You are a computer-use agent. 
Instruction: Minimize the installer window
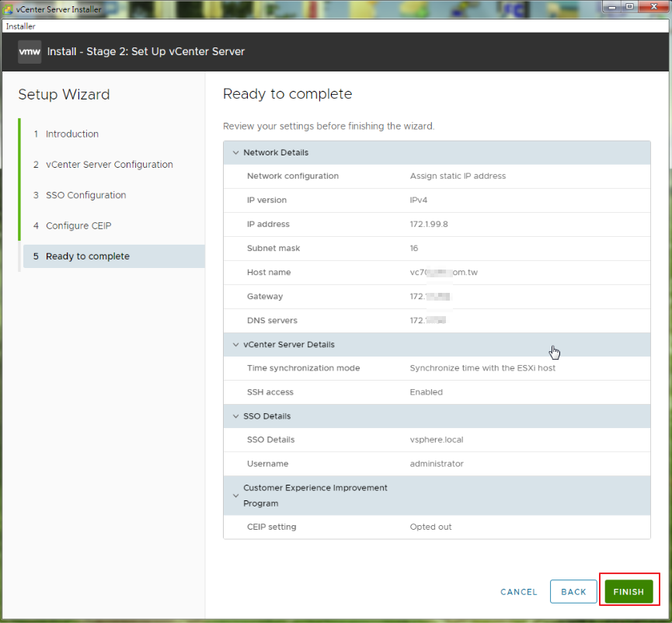click(612, 7)
